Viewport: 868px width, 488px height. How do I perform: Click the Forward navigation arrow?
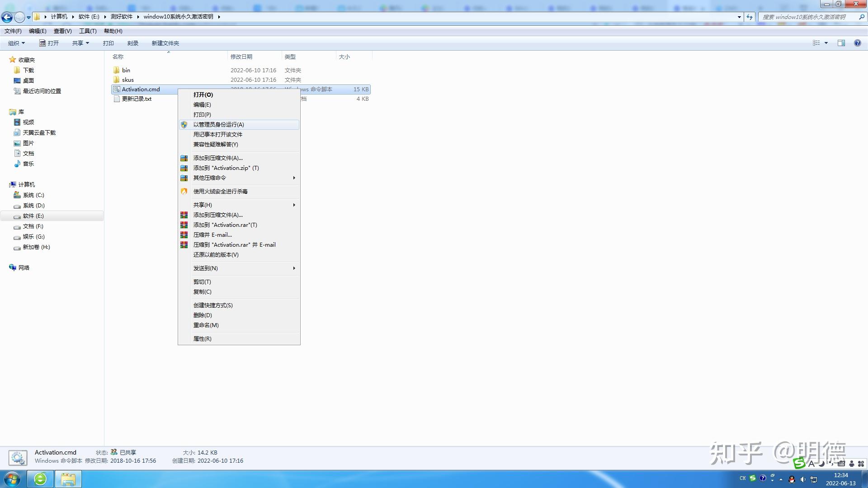[x=19, y=17]
